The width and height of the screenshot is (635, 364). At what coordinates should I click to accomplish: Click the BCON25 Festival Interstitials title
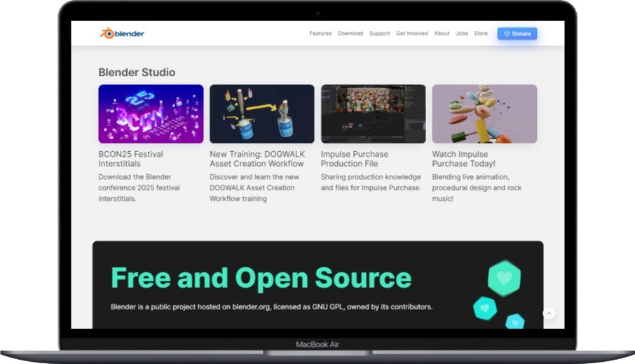pyautogui.click(x=131, y=159)
